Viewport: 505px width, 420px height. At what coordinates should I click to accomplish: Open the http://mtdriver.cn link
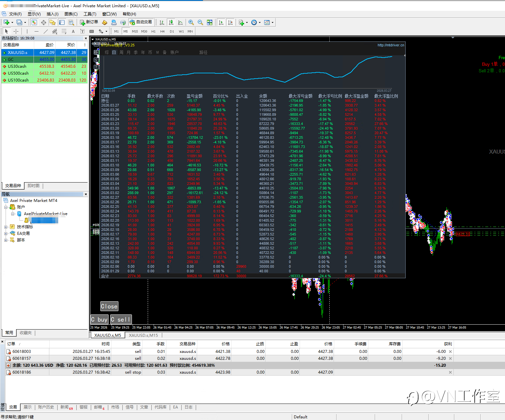pyautogui.click(x=391, y=45)
